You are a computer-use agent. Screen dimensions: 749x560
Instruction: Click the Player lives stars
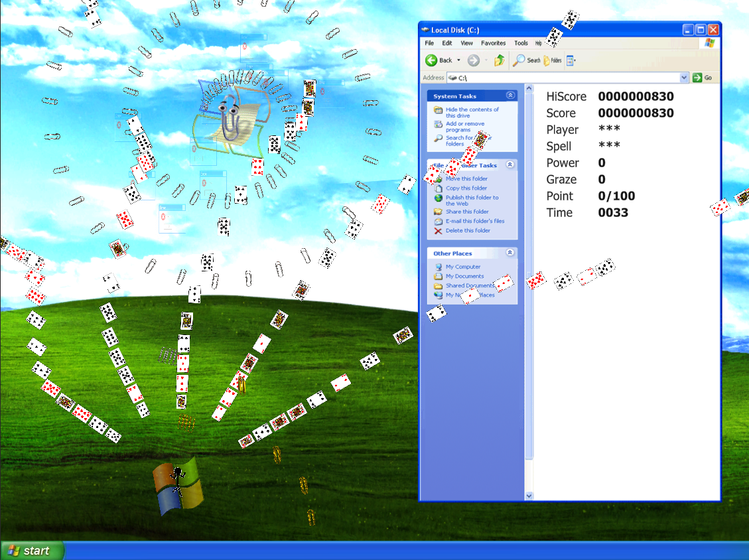pyautogui.click(x=609, y=128)
